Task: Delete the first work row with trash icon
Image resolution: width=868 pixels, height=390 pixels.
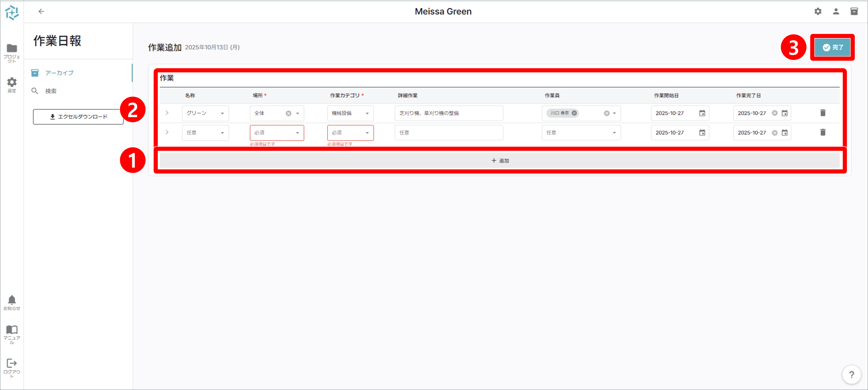Action: pos(822,113)
